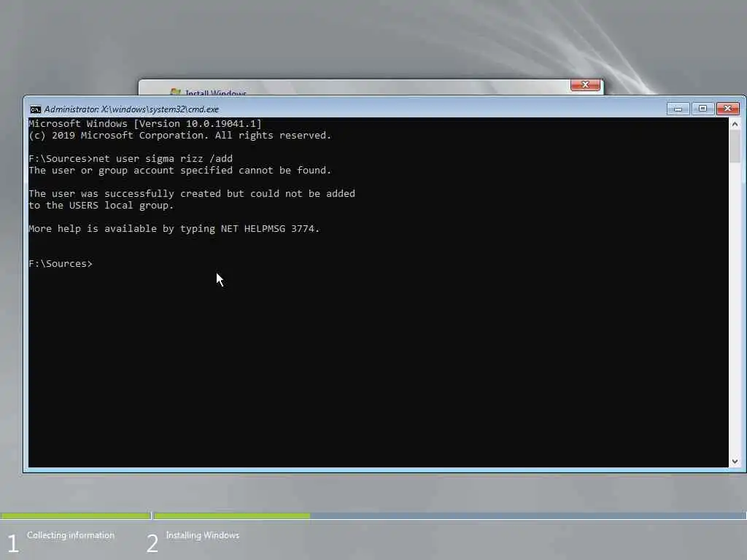Click the scroll up arrow in cmd window

click(735, 124)
